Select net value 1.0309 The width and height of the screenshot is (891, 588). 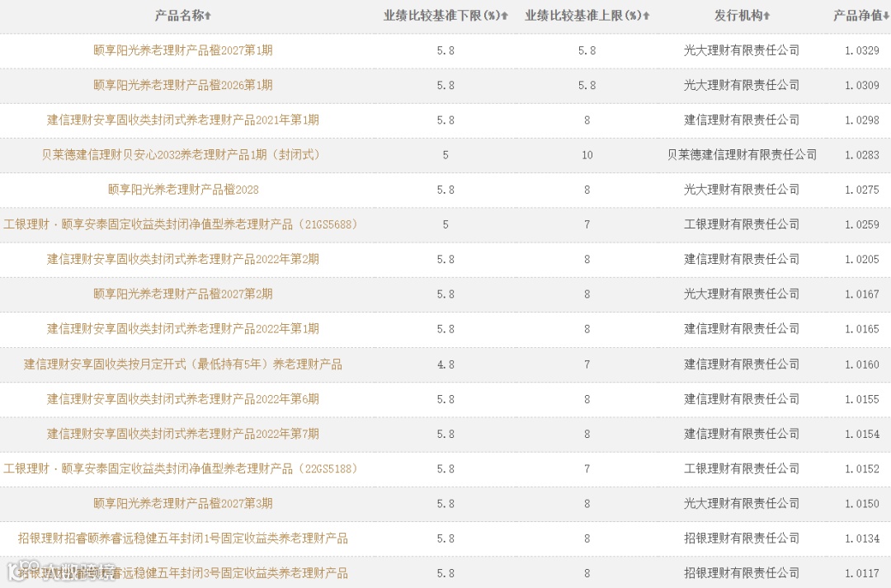tap(862, 85)
